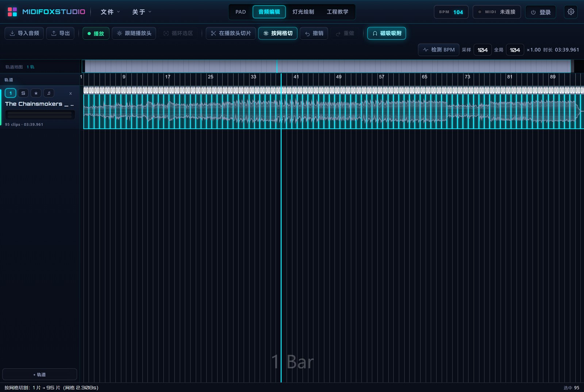
Task: Select The Chainsmokers track name
Action: [39, 104]
